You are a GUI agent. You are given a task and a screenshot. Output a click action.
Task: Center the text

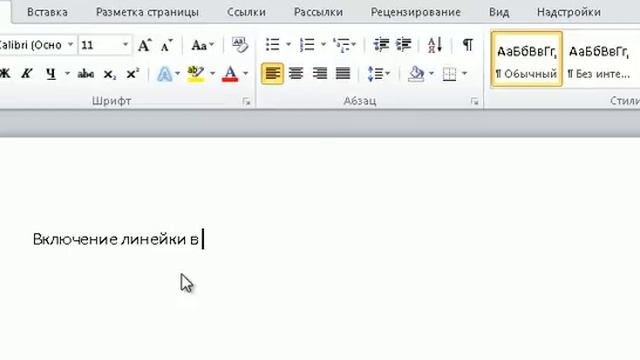click(x=296, y=73)
